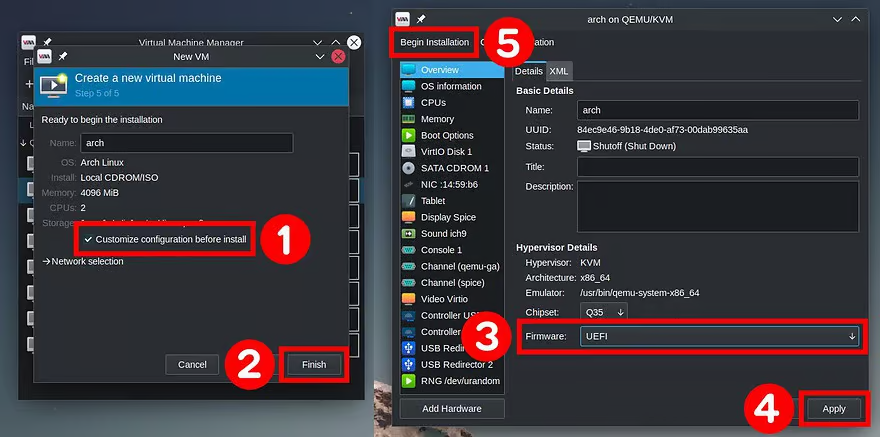The height and width of the screenshot is (437, 880).
Task: Click the SATA CDROM 1 disc icon
Action: coord(409,168)
